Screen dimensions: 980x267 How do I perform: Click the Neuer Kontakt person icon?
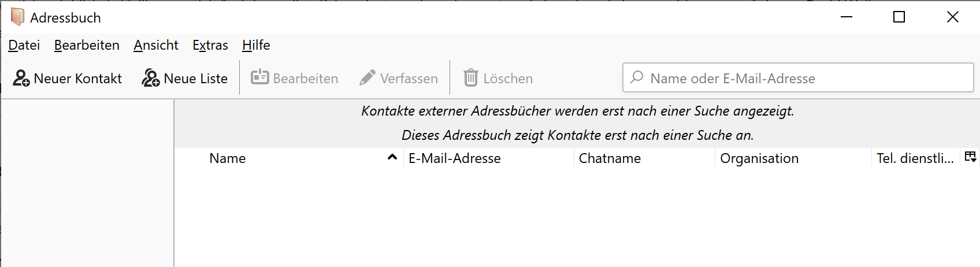click(21, 78)
